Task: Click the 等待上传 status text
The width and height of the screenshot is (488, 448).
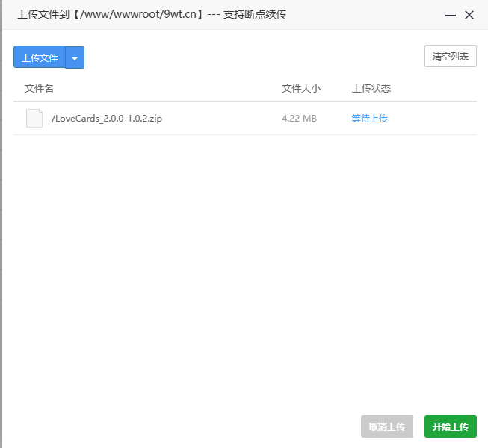Action: pyautogui.click(x=369, y=119)
